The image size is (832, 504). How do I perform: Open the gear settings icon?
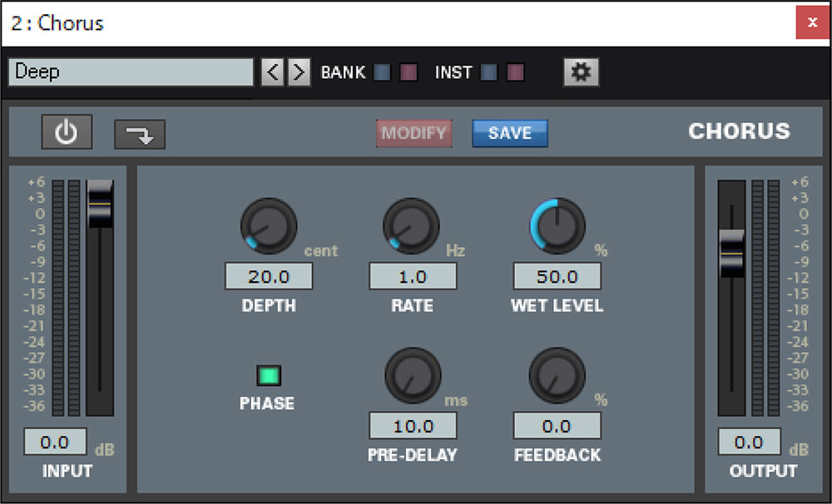581,72
